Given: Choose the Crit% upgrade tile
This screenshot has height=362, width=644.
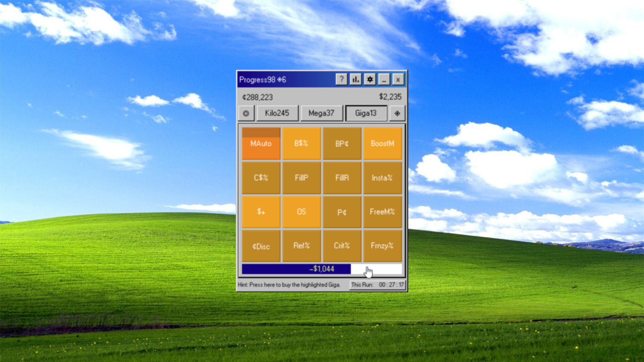Looking at the screenshot, I should click(x=342, y=246).
